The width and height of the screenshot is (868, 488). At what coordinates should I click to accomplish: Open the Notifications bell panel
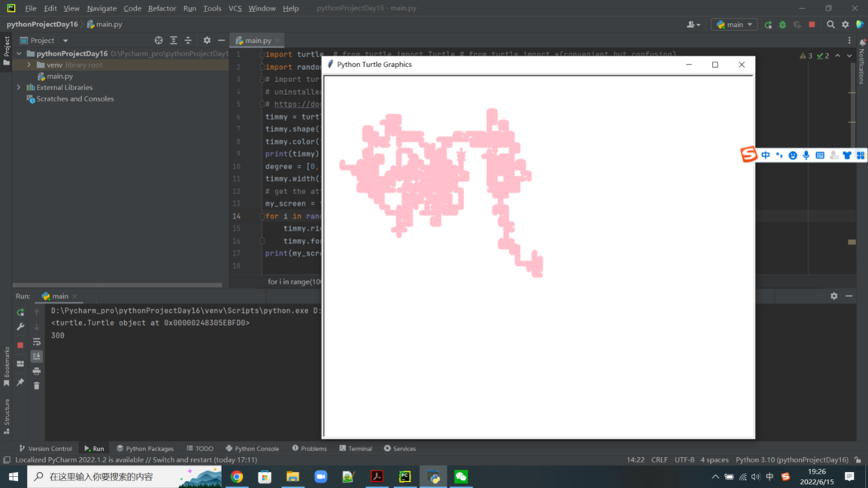pyautogui.click(x=862, y=44)
